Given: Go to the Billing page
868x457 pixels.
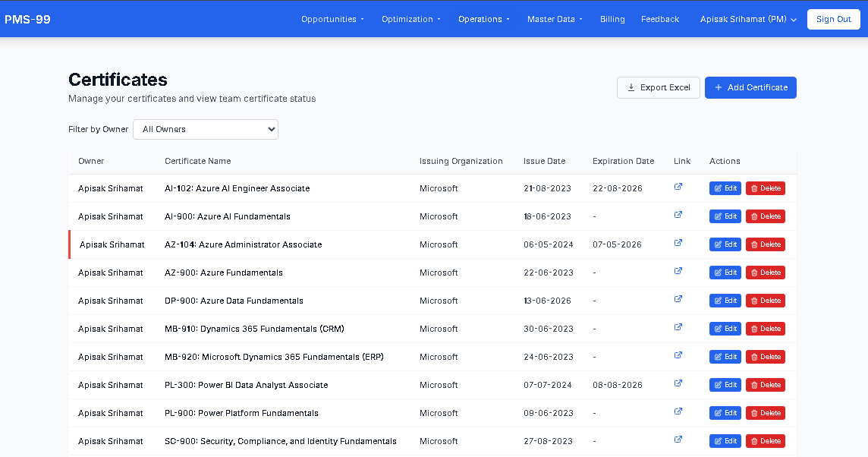Looking at the screenshot, I should tap(612, 19).
